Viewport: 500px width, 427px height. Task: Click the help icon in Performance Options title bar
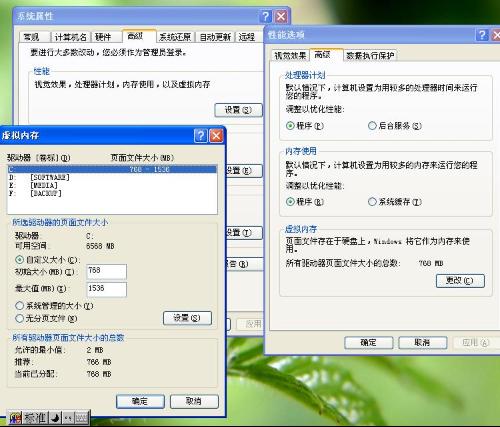coord(482,35)
